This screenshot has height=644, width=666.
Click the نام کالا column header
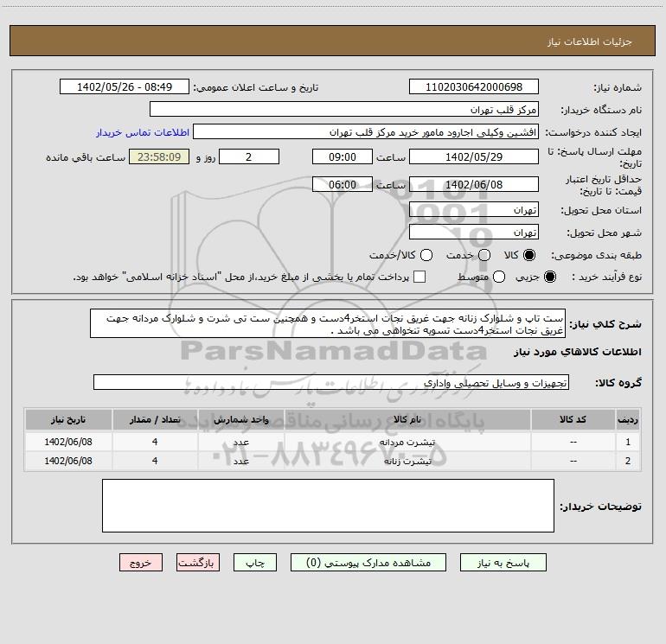pos(407,419)
